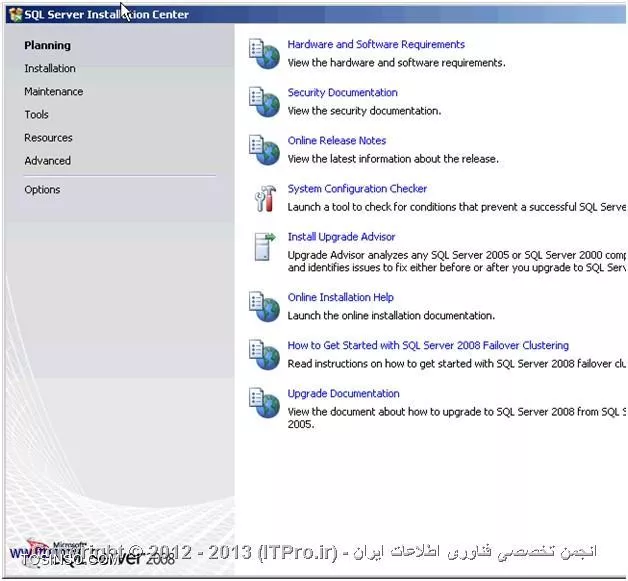Click the SQL Server Installation Center title bar
The height and width of the screenshot is (581, 628).
click(316, 14)
